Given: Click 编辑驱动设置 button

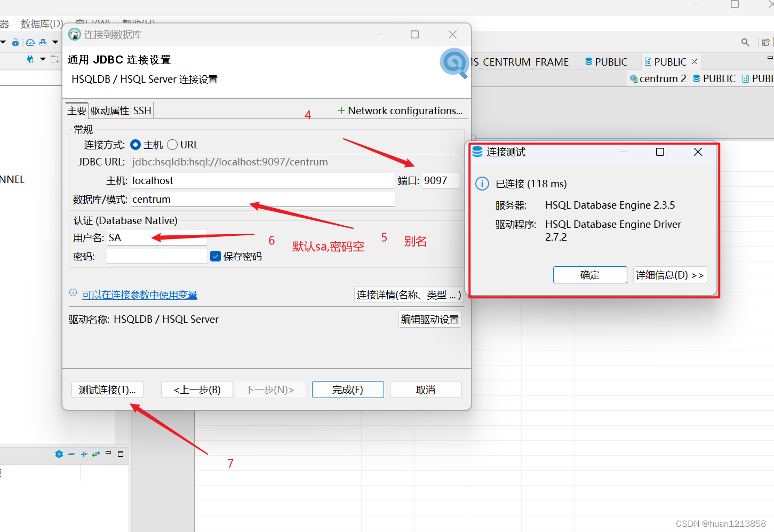Looking at the screenshot, I should [430, 319].
